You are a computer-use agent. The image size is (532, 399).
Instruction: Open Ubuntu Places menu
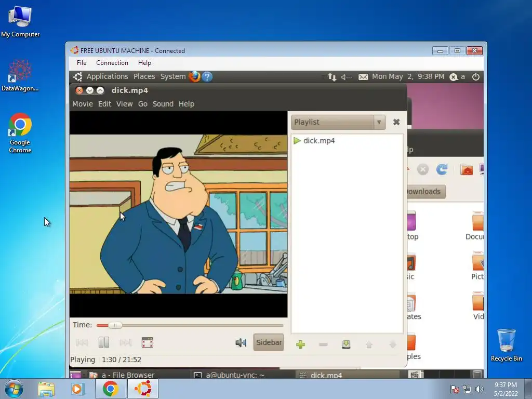click(144, 77)
